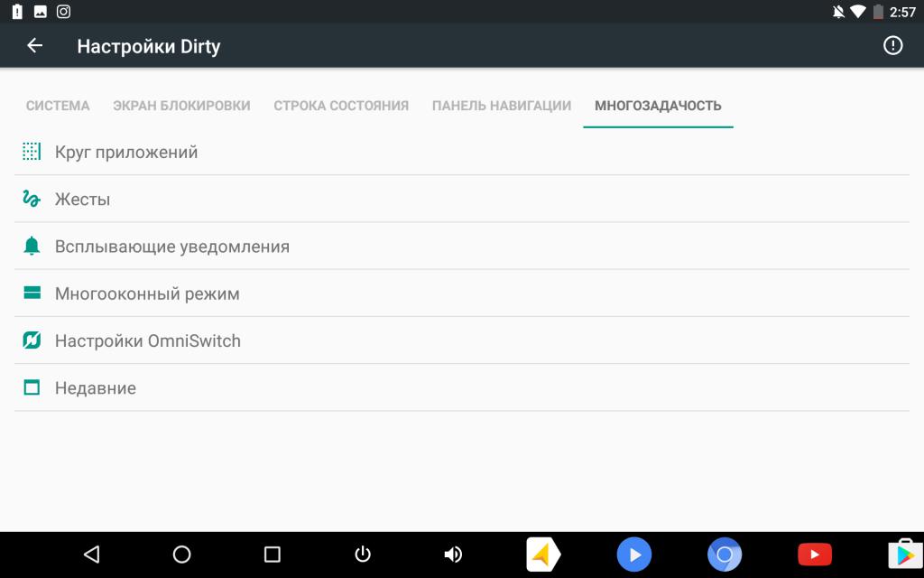The height and width of the screenshot is (578, 924).
Task: Select the МНОГОЗАДАЧНОСТЬ tab
Action: point(658,106)
